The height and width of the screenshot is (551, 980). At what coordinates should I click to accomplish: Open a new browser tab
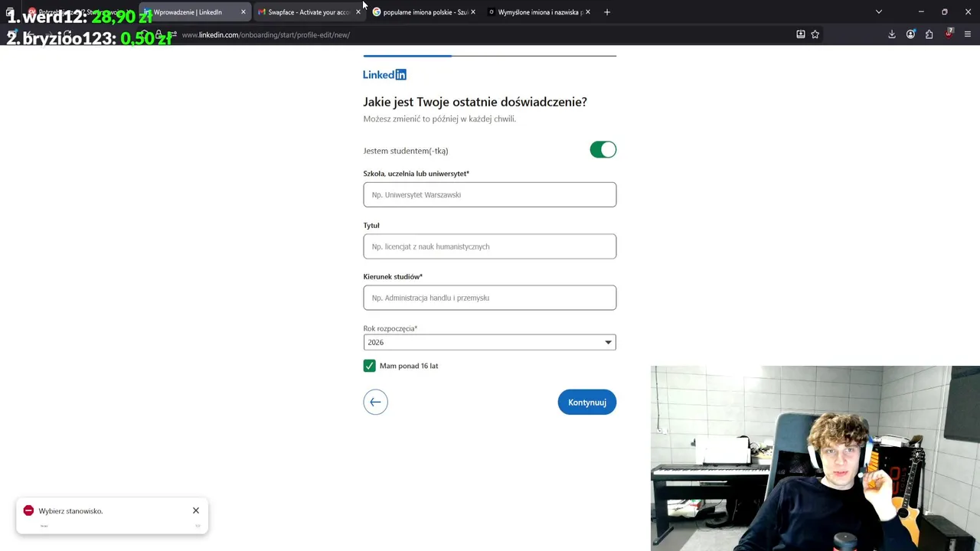pyautogui.click(x=607, y=12)
